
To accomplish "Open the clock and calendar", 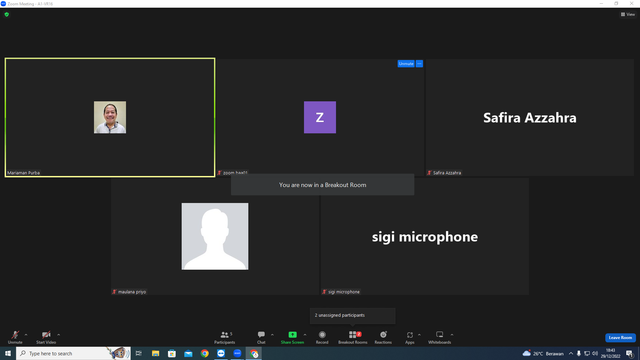I will 611,353.
